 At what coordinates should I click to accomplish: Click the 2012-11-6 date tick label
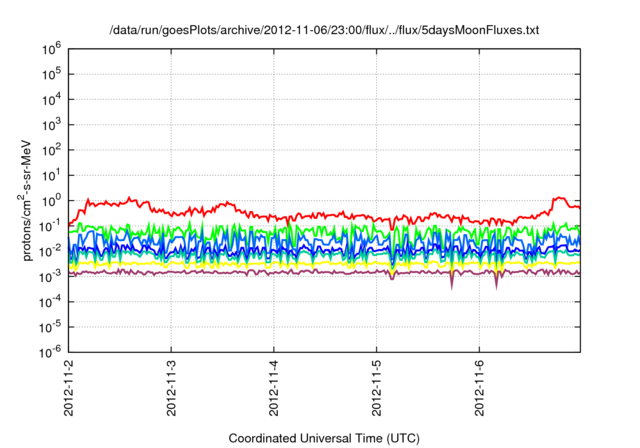click(479, 388)
